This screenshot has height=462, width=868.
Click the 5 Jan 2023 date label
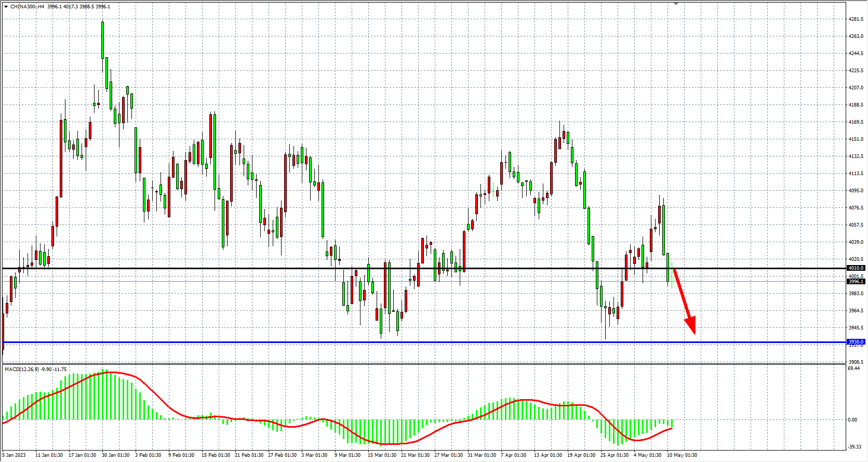click(x=14, y=455)
